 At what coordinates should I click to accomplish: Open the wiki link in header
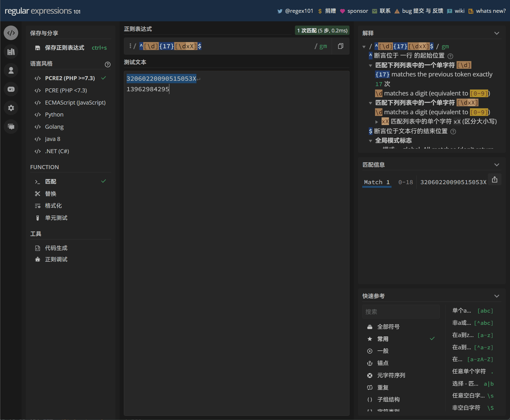click(x=459, y=11)
